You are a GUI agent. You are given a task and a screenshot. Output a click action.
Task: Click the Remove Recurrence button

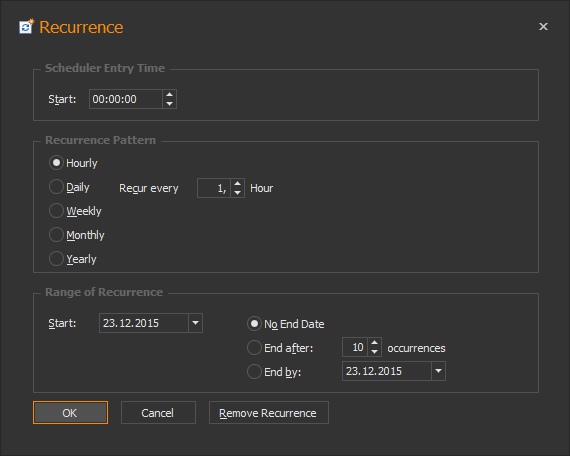[x=269, y=413]
